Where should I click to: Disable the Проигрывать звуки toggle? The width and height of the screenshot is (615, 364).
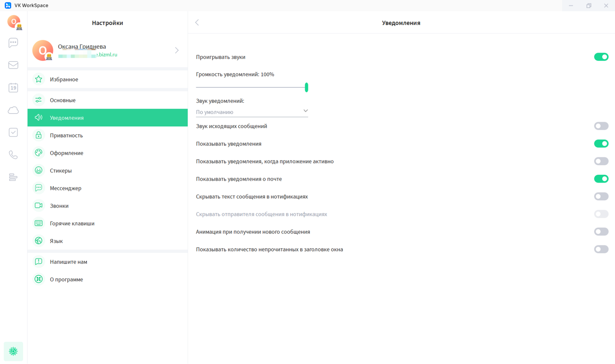point(601,57)
